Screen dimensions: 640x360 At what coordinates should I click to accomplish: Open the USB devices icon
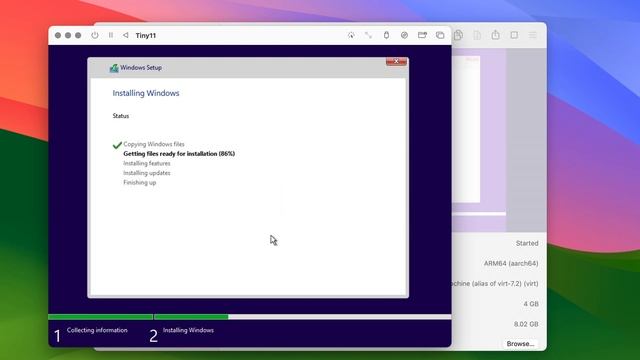386,35
